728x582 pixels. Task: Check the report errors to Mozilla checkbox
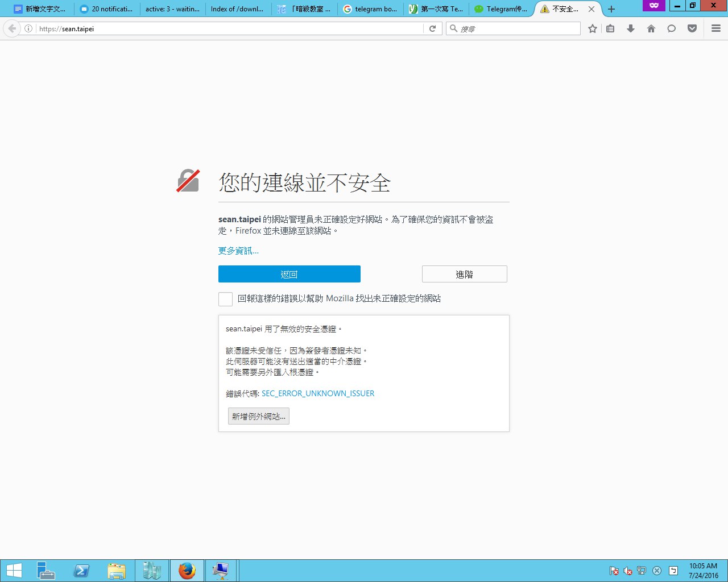[x=225, y=299]
